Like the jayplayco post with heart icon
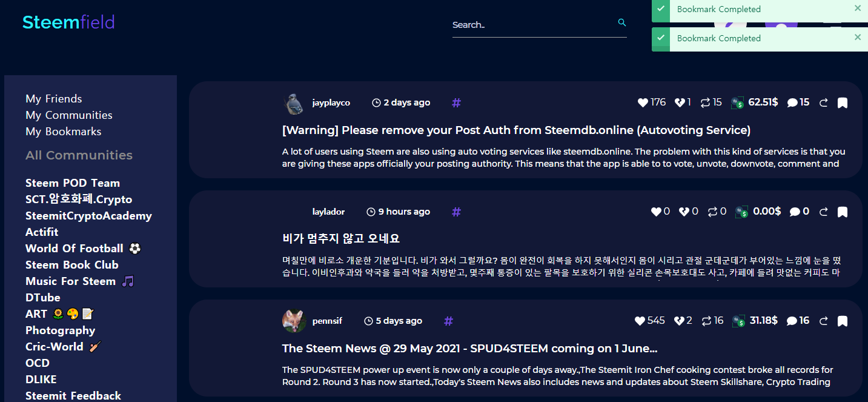 coord(643,102)
